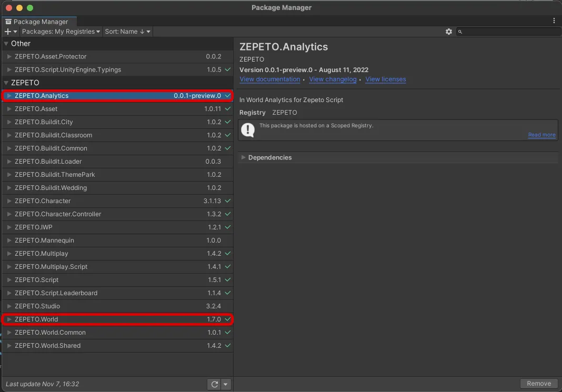Select the ZEPETO.Buildit.ThemePark package
The image size is (562, 392).
coord(117,175)
